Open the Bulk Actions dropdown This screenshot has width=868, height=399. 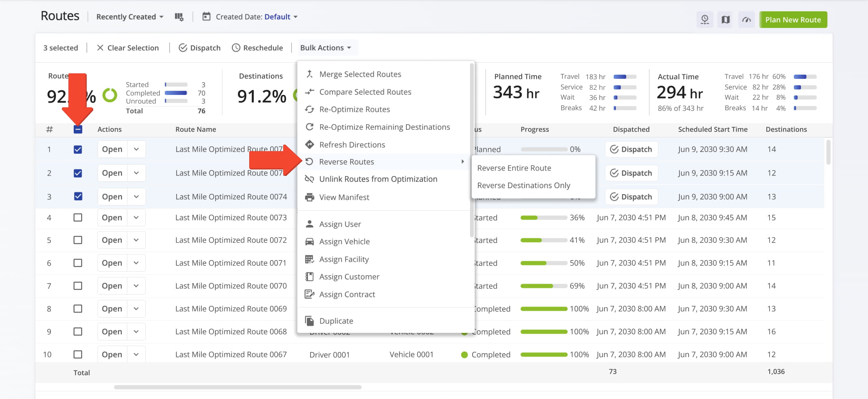(325, 48)
